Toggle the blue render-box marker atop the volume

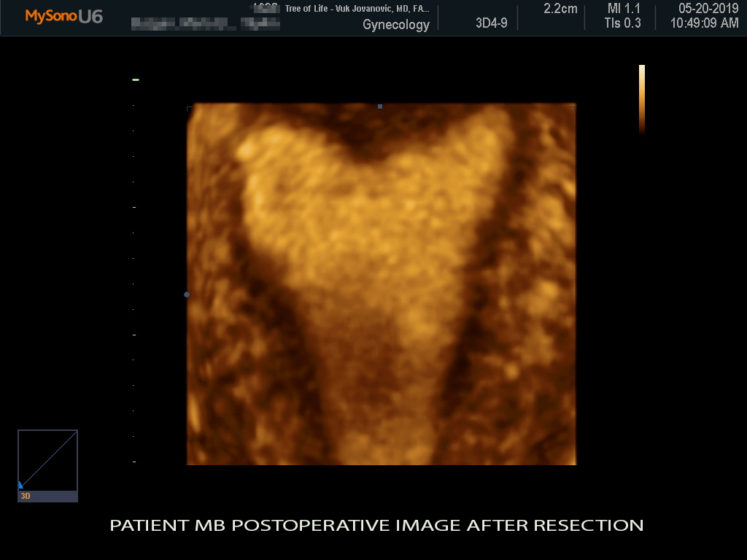(379, 106)
